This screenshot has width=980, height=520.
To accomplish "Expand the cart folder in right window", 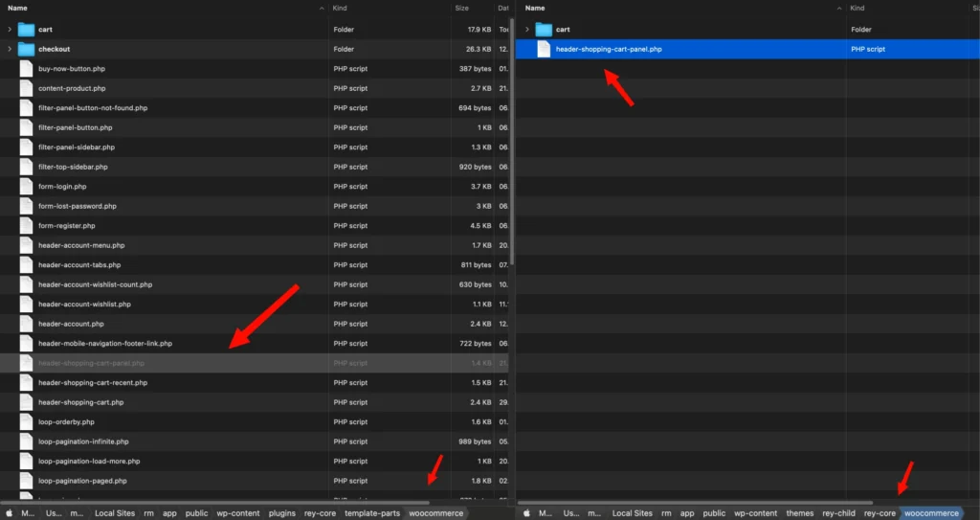I will coord(527,30).
